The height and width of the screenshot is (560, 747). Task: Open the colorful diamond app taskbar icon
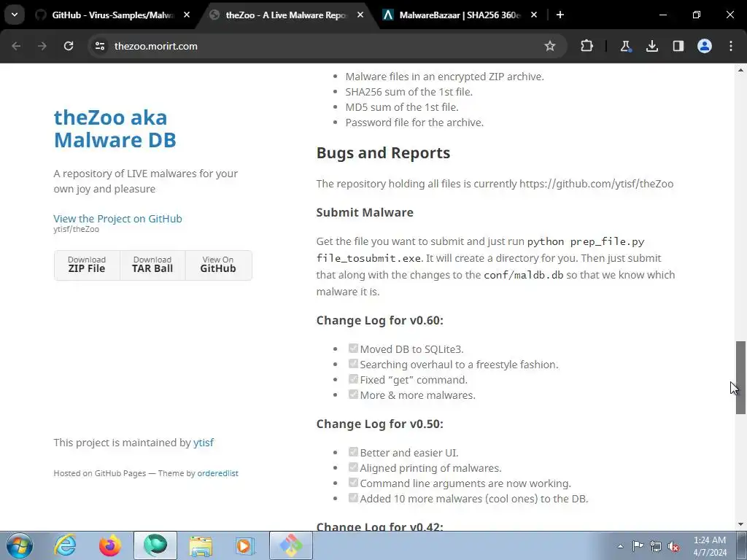point(291,545)
